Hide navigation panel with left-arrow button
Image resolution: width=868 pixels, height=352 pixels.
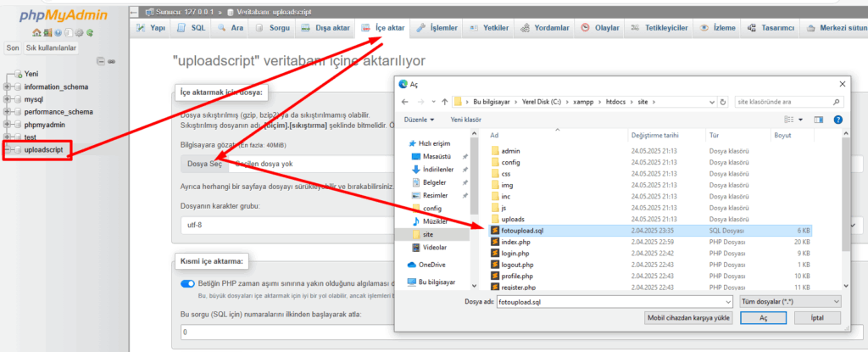(x=133, y=12)
